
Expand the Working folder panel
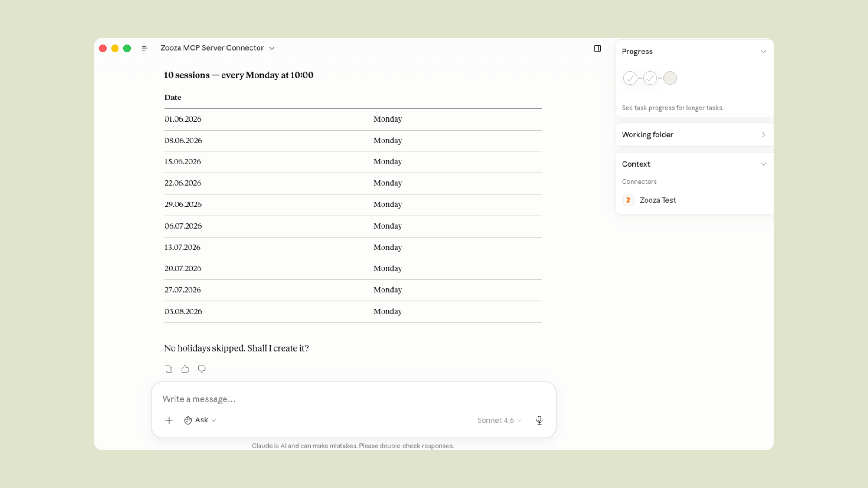pos(764,135)
